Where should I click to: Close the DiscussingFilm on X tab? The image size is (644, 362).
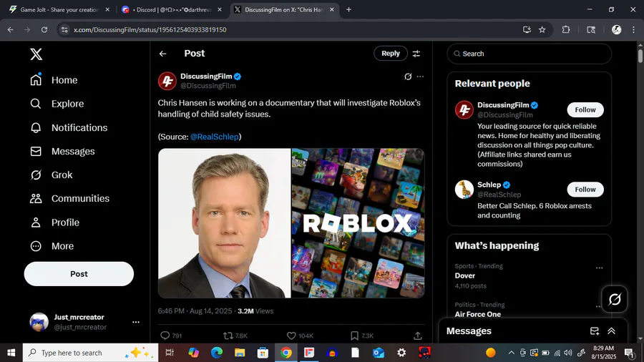(x=332, y=9)
